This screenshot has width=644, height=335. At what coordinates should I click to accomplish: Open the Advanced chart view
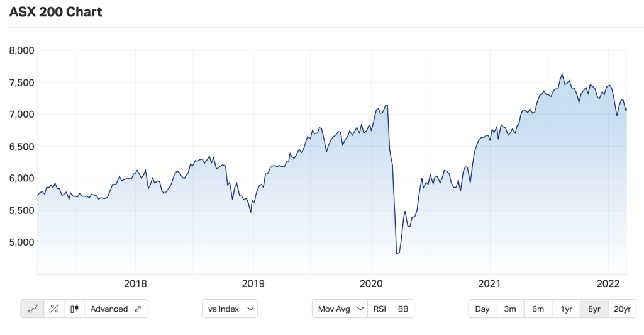(109, 309)
